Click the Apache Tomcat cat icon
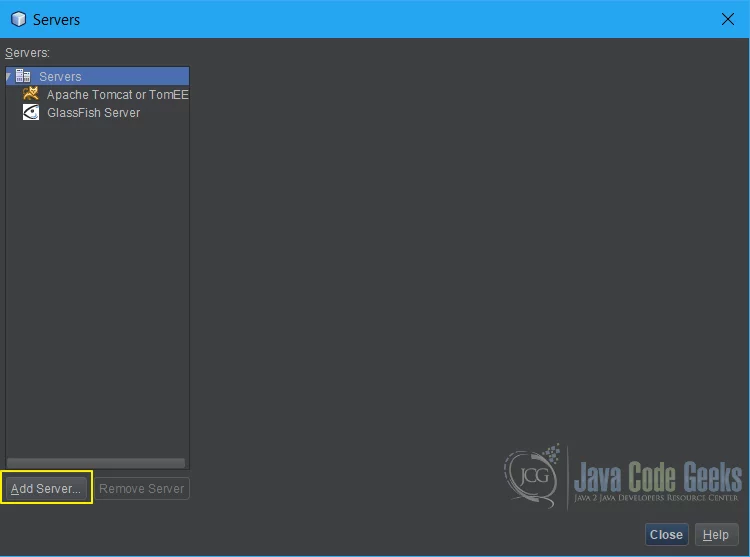This screenshot has width=750, height=557. point(31,94)
